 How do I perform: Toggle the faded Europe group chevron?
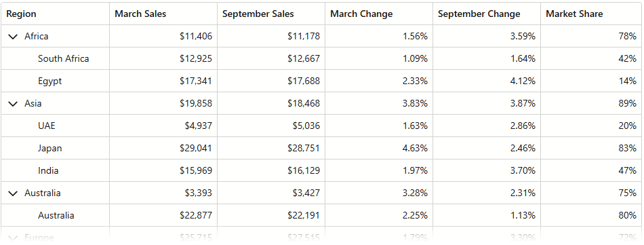point(13,238)
